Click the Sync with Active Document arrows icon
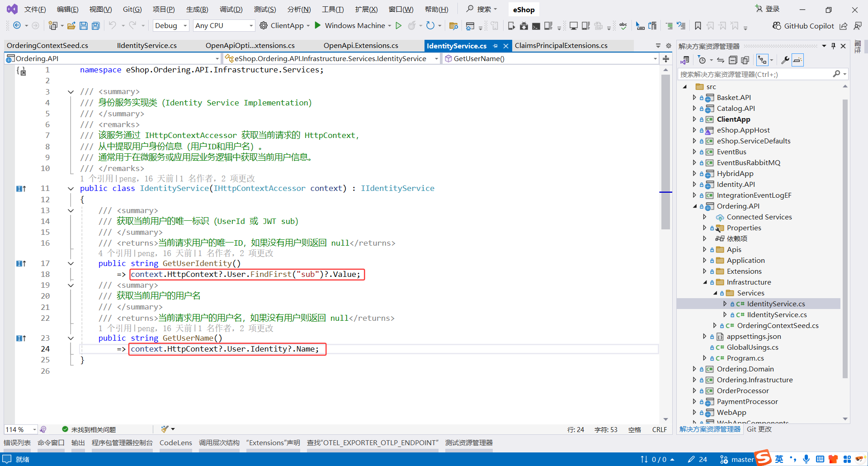Viewport: 868px width, 466px height. pos(721,60)
